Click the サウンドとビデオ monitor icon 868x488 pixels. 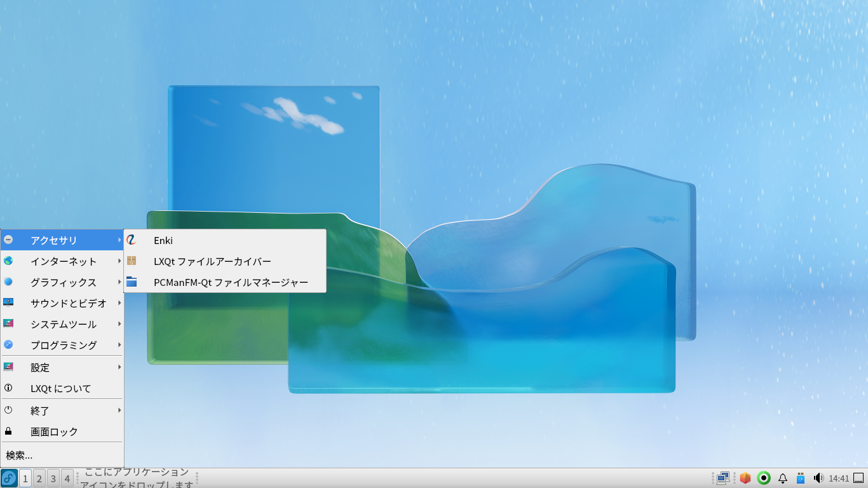8,302
